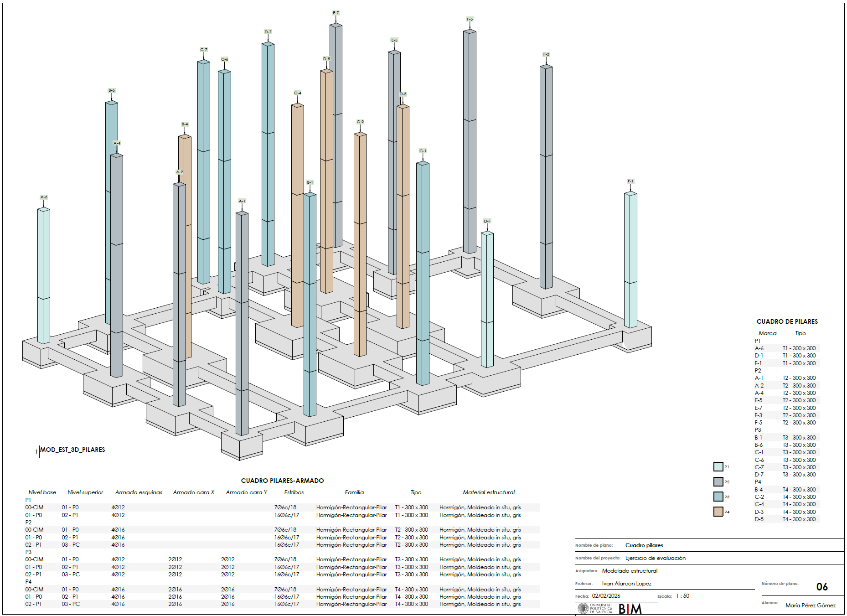The image size is (847, 616).
Task: Select the "Familia" column header
Action: tap(355, 492)
